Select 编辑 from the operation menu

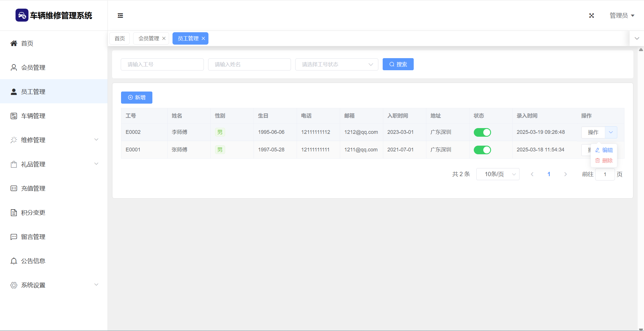pos(604,150)
